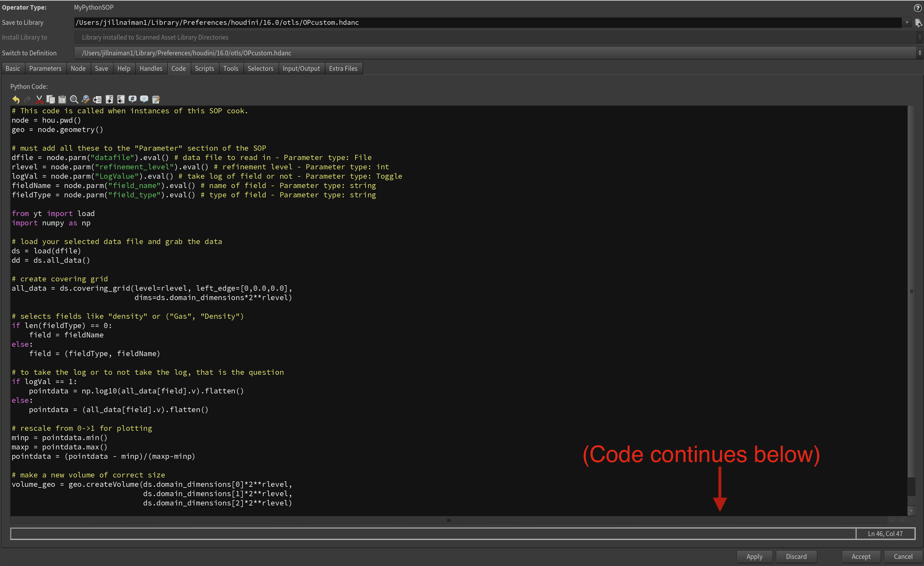This screenshot has width=924, height=566.
Task: Click the Go to Line icon
Action: 97,99
